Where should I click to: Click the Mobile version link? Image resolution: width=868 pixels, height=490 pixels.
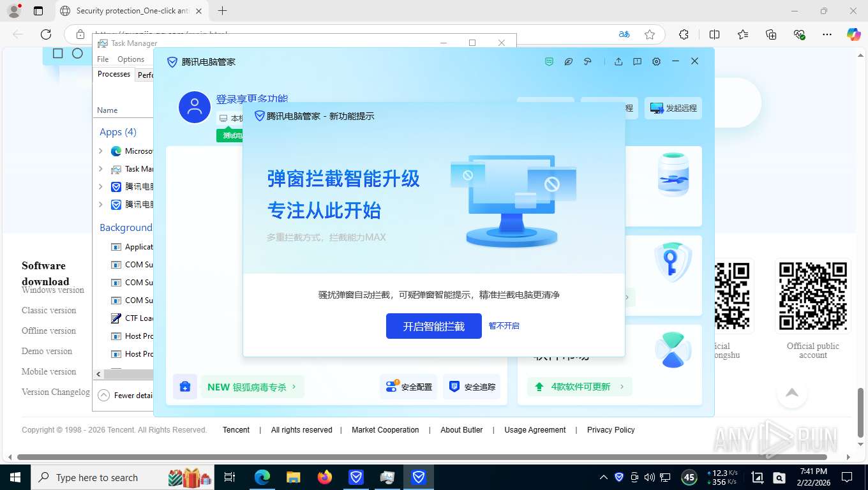[x=49, y=371]
